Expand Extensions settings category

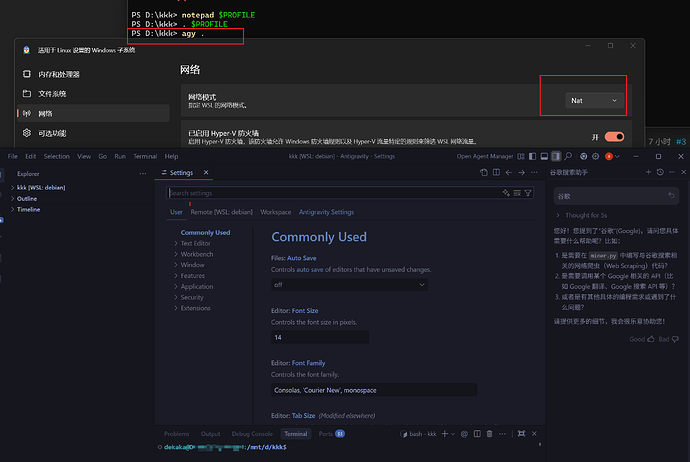tap(195, 308)
